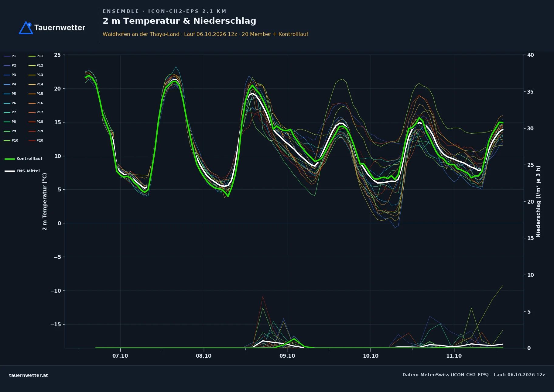Image resolution: width=554 pixels, height=392 pixels.
Task: Click the 09.10 date axis label
Action: point(287,356)
